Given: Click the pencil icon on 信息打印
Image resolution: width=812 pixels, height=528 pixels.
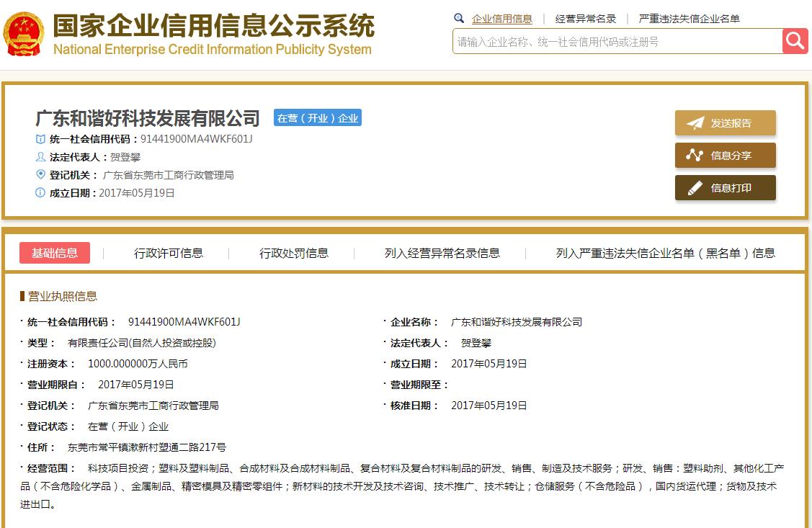Looking at the screenshot, I should (695, 188).
